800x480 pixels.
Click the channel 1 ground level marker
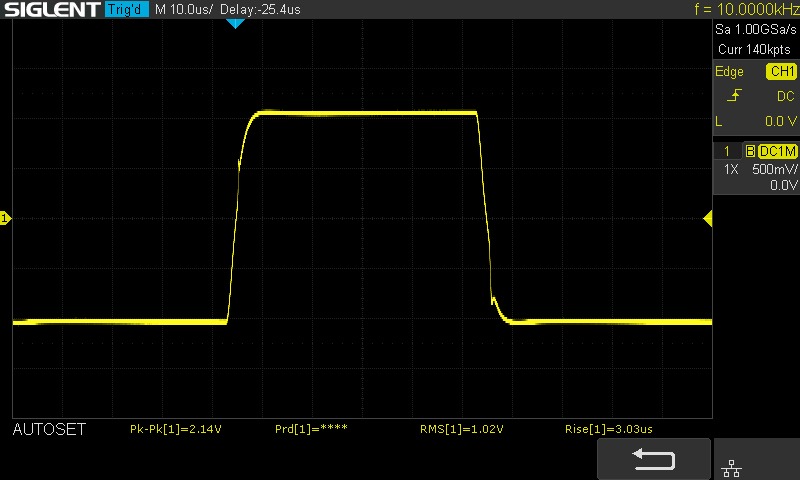click(5, 218)
